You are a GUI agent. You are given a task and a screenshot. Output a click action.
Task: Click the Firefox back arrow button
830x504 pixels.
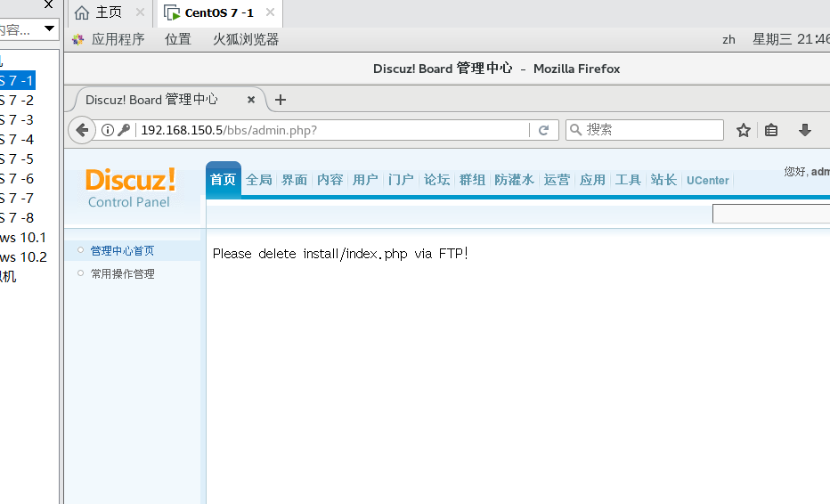[82, 130]
